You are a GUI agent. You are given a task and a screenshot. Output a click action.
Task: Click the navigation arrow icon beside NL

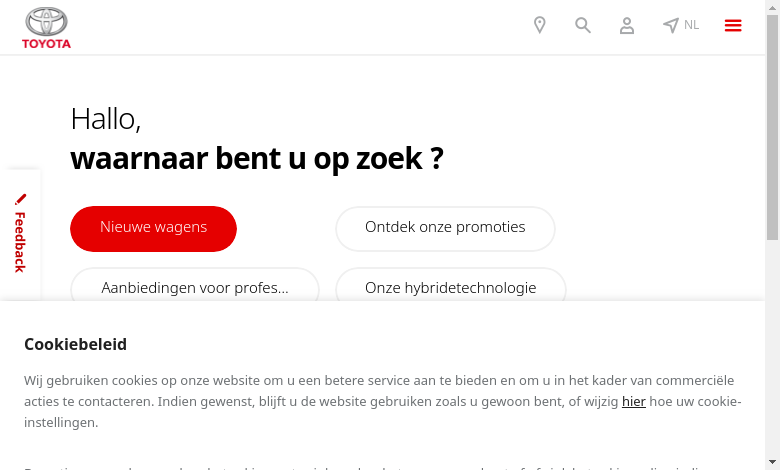[671, 25]
